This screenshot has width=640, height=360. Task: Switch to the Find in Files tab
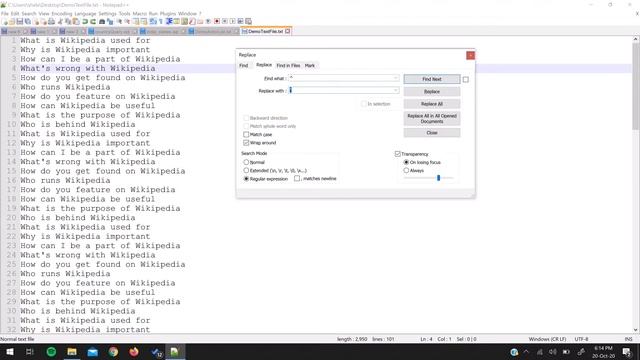(288, 65)
